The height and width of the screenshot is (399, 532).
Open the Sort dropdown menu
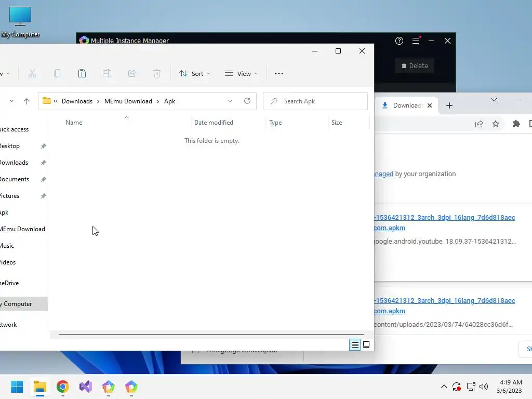[x=195, y=74]
